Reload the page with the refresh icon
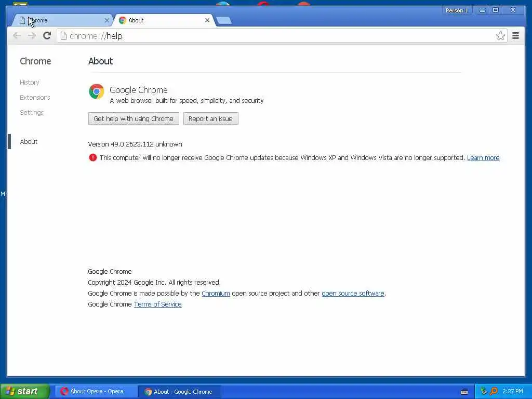The image size is (532, 399). pyautogui.click(x=47, y=36)
